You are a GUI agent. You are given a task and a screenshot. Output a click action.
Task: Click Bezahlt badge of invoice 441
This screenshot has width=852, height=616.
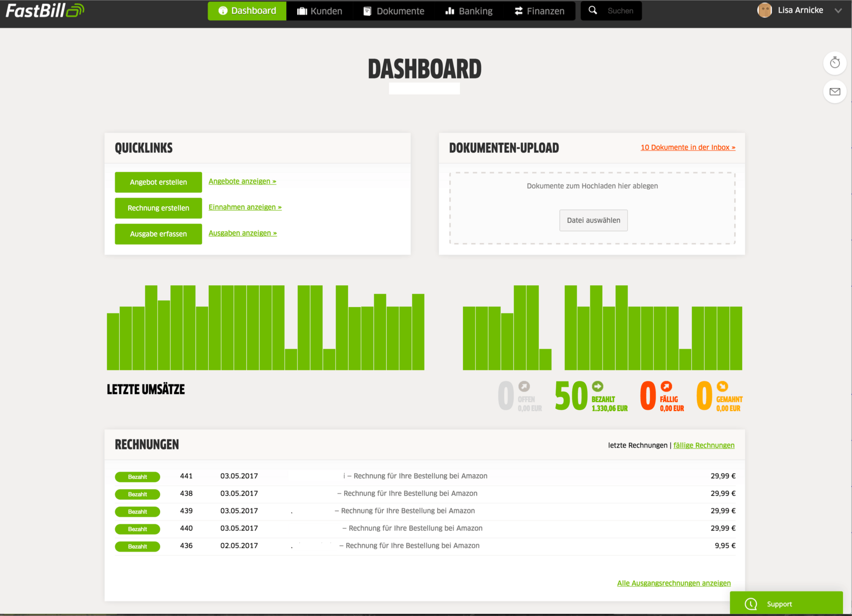[x=137, y=477]
